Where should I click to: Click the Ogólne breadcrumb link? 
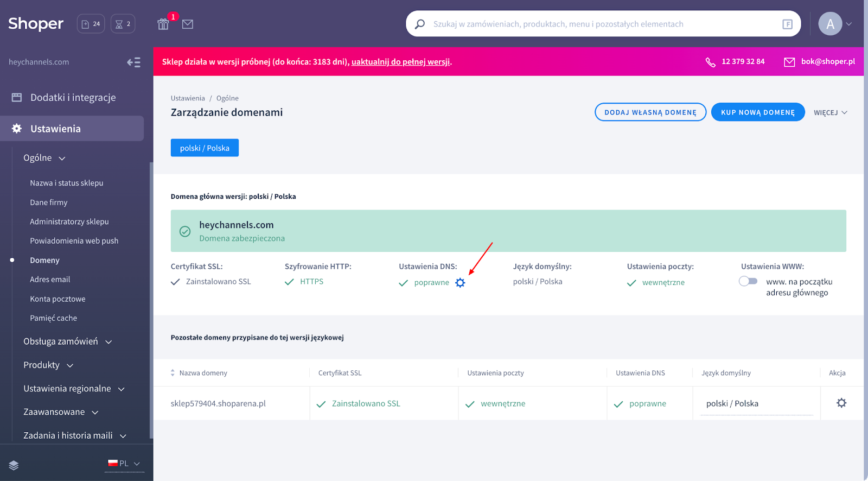pos(227,98)
